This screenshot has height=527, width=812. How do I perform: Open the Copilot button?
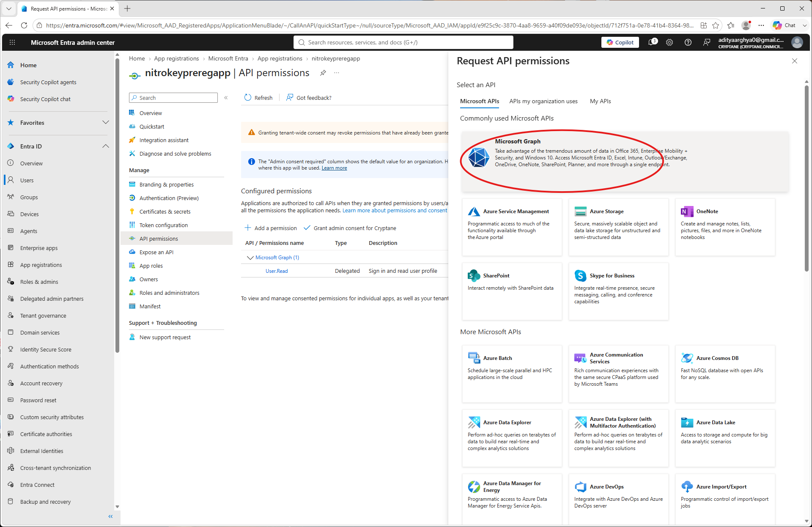pyautogui.click(x=620, y=42)
